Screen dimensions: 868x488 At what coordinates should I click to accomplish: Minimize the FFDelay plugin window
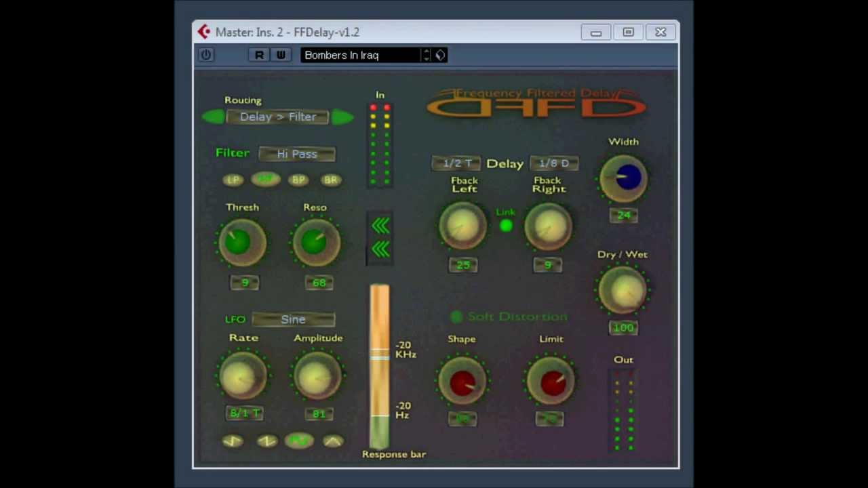coord(596,32)
